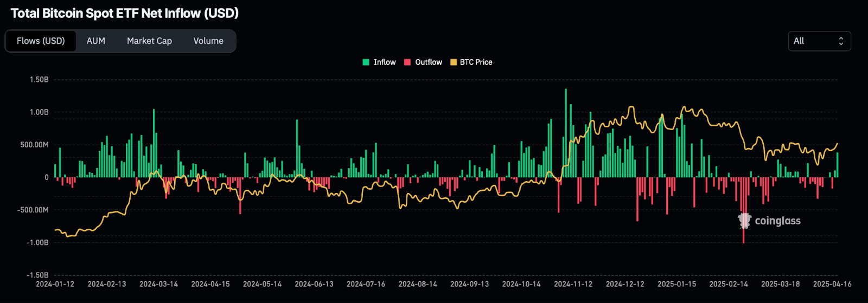Click the 1.00B y-axis label
Image resolution: width=868 pixels, height=303 pixels.
pos(39,112)
